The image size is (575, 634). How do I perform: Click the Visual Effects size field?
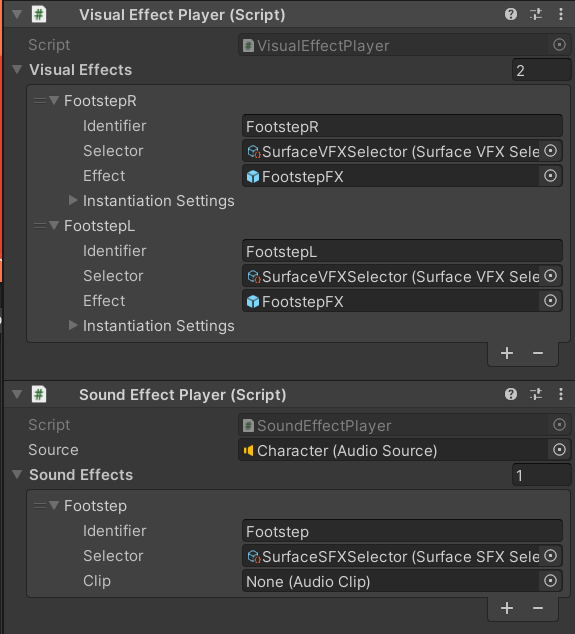(541, 70)
